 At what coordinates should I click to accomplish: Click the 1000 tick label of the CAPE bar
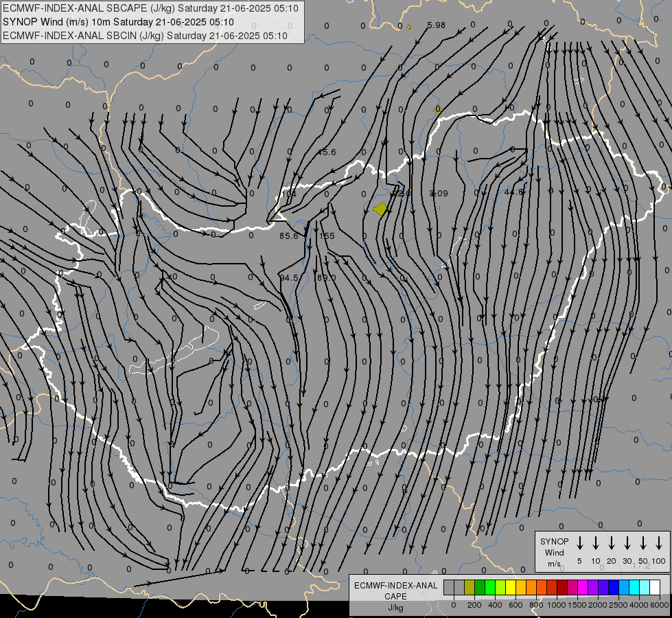(557, 605)
